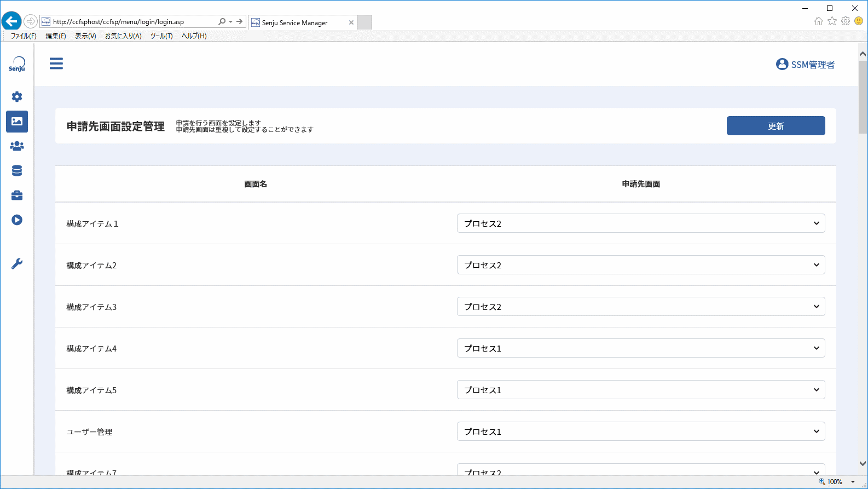
Task: Open the database sidebar icon
Action: [17, 171]
